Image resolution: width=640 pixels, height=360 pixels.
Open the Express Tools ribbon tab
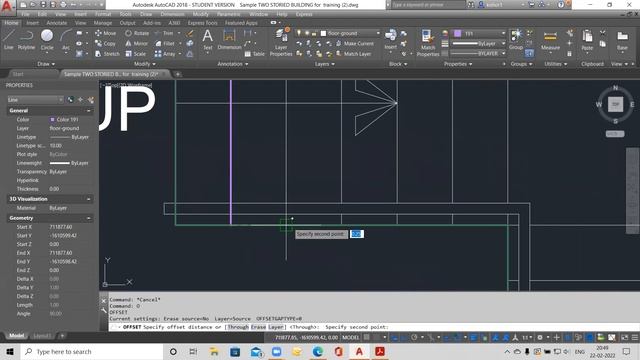[x=202, y=23]
